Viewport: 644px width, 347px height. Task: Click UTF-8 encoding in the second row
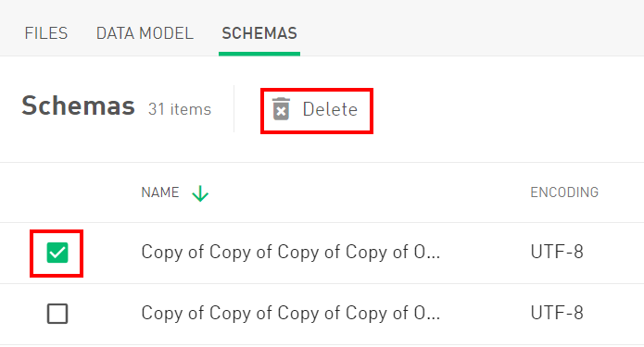557,313
